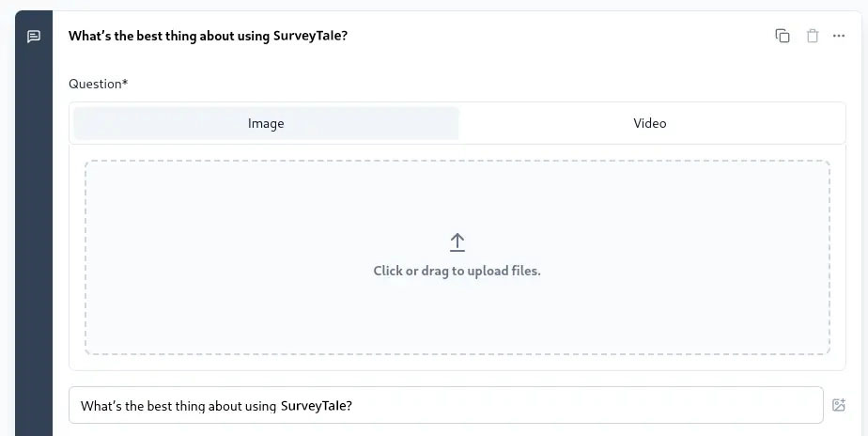Image resolution: width=868 pixels, height=436 pixels.
Task: Switch to the Image tab
Action: click(266, 123)
